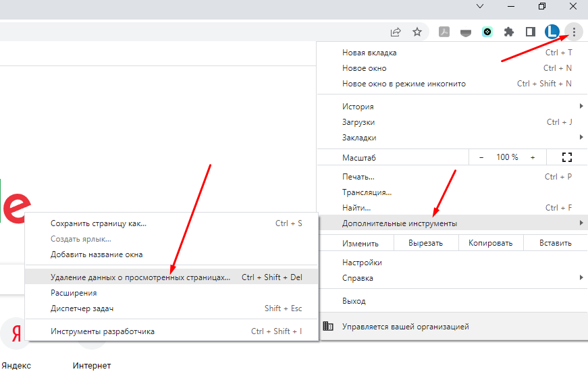588x380 pixels.
Task: Increase page zoom with plus button
Action: pos(533,157)
